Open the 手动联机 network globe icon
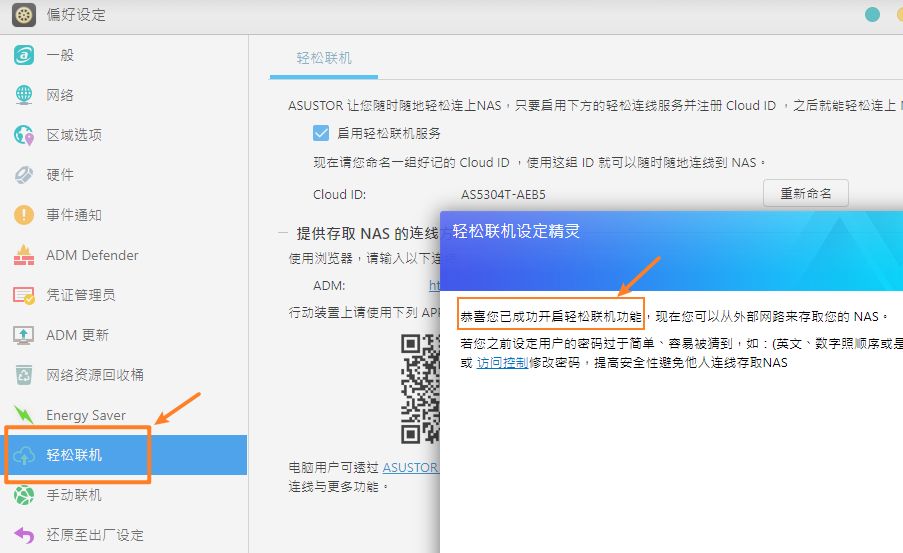 [x=24, y=495]
